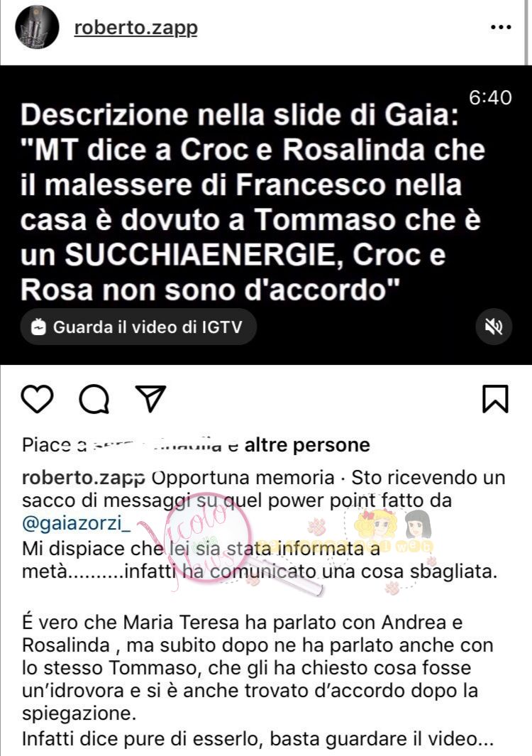Open roberto.zapp profile picture

[x=37, y=28]
